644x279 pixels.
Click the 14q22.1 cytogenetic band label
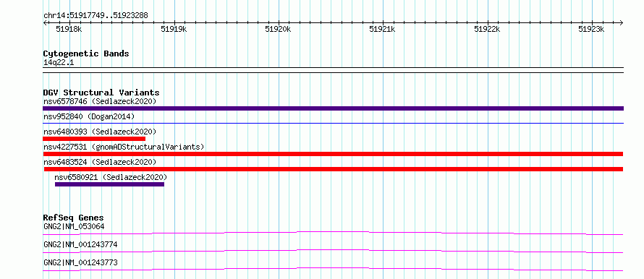coord(59,62)
